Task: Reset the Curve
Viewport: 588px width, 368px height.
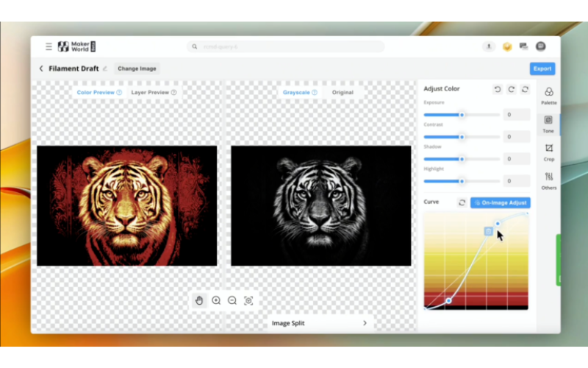Action: pos(462,203)
